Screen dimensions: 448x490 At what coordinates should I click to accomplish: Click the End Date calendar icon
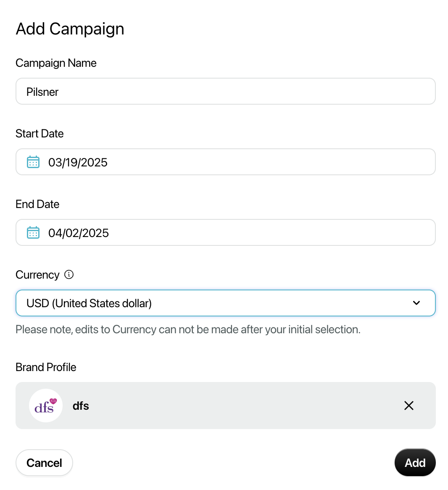33,232
